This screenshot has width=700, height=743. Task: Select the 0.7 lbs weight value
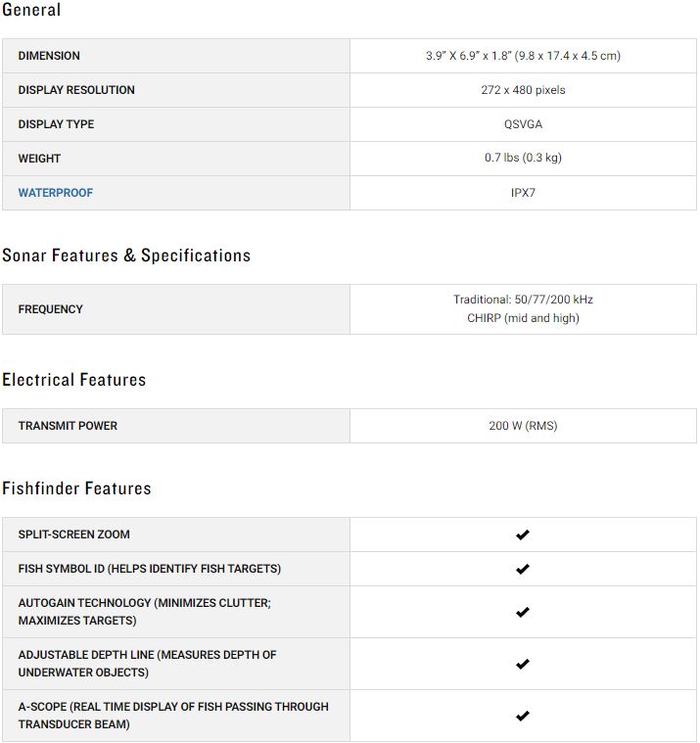pos(523,158)
